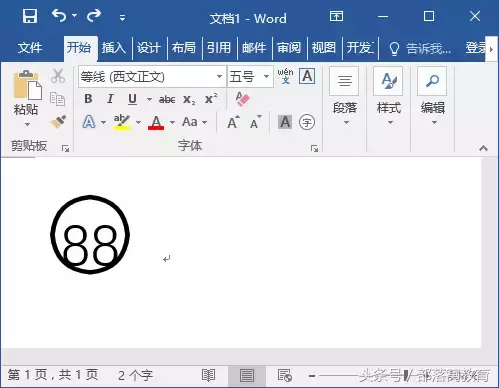Toggle Underline formatting
This screenshot has width=499, height=388.
pos(132,99)
